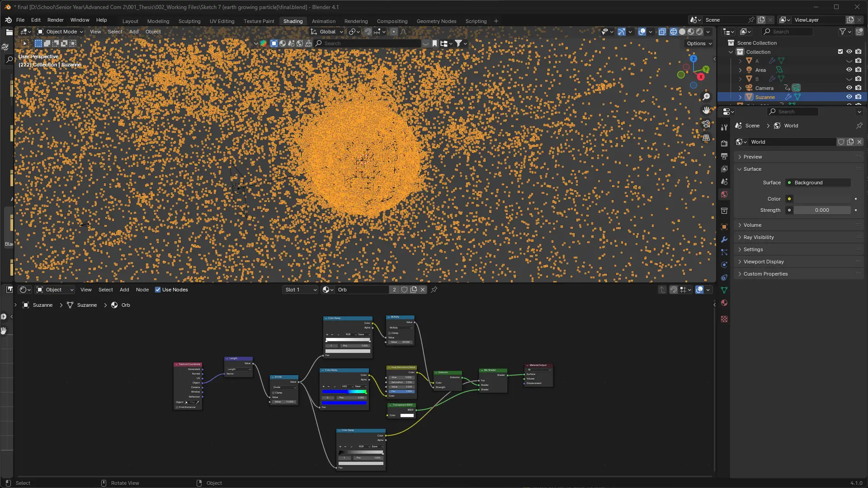The image size is (868, 488).
Task: Click the viewport zoom magnifier gizmo
Action: pos(706,97)
